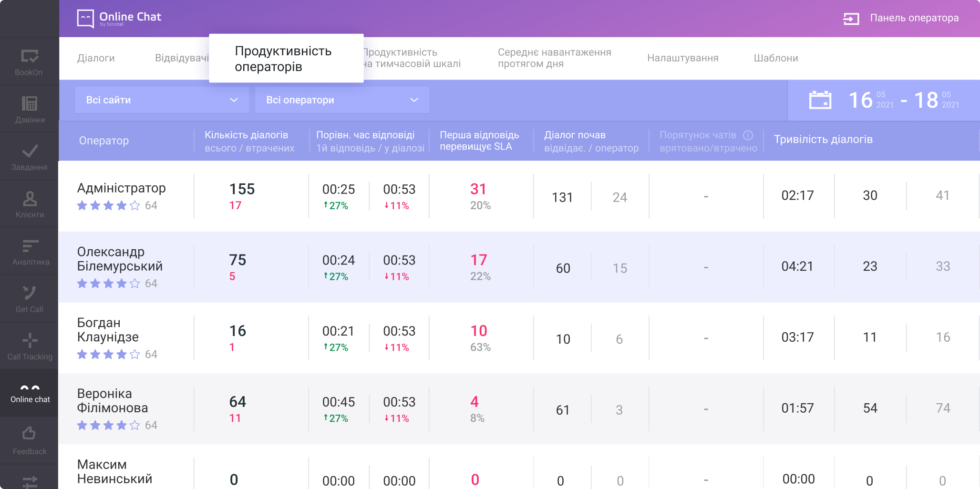Click operator Вероніка Філімонова
Image resolution: width=980 pixels, height=489 pixels.
113,401
